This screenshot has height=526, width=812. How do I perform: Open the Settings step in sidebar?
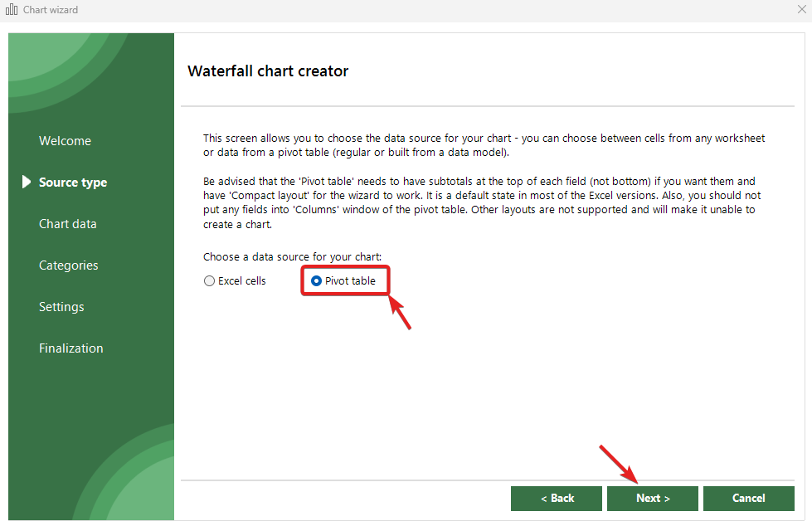pyautogui.click(x=61, y=307)
